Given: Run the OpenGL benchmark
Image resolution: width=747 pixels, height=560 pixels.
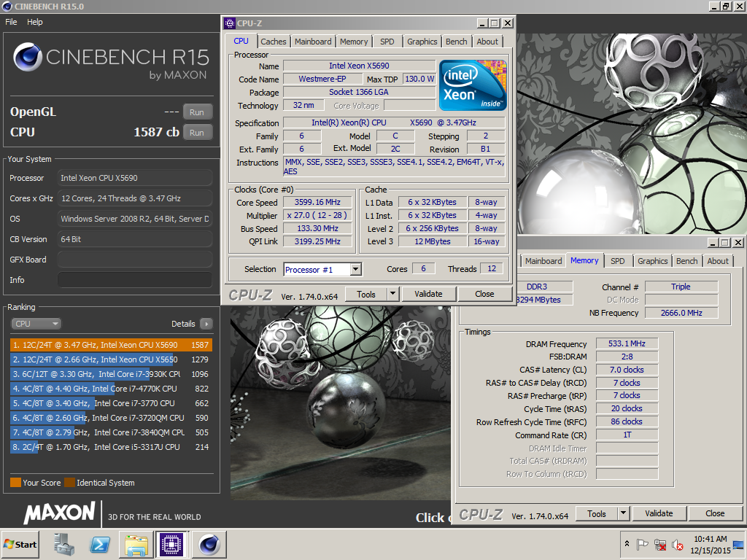Looking at the screenshot, I should pyautogui.click(x=197, y=112).
